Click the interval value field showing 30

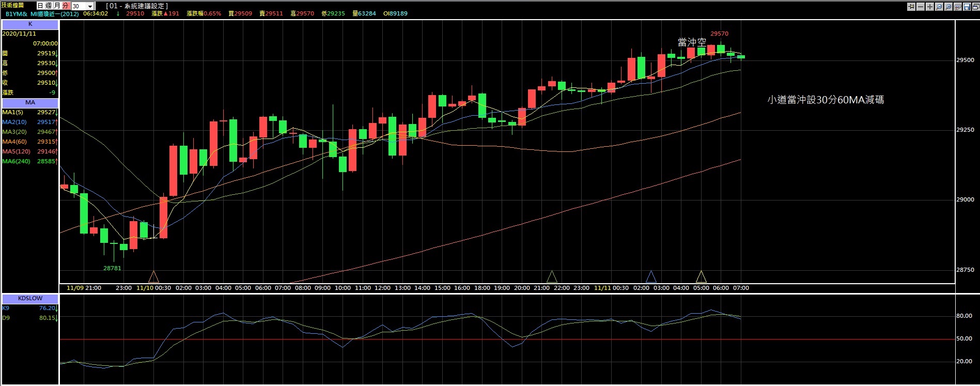[79, 6]
